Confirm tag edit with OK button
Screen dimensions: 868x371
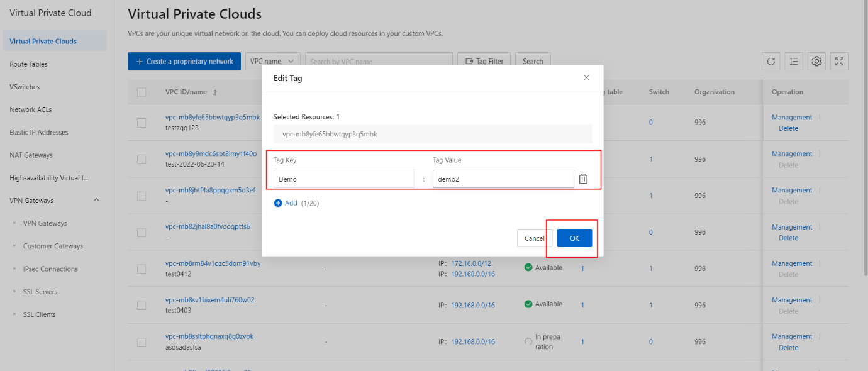point(574,238)
